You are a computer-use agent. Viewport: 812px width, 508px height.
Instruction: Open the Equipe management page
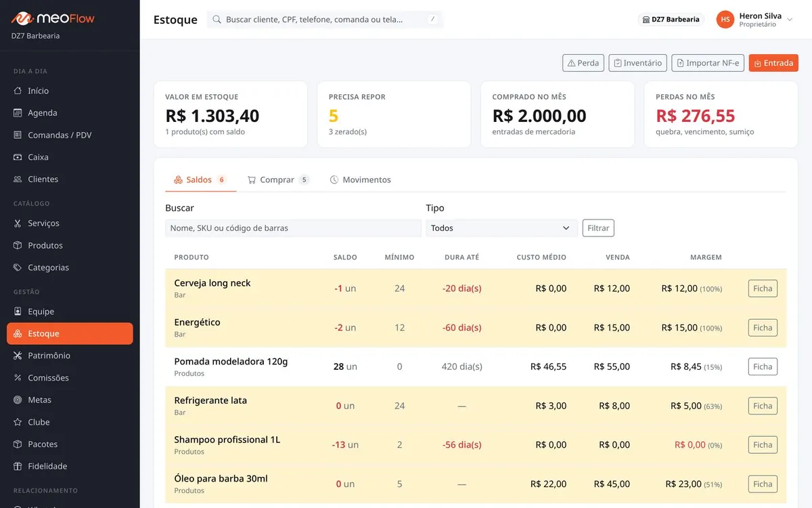(x=70, y=312)
